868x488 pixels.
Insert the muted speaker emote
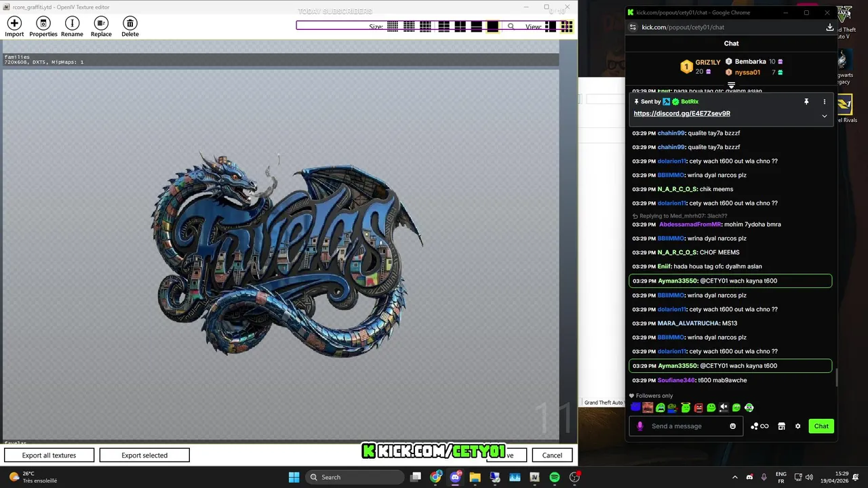coord(724,407)
